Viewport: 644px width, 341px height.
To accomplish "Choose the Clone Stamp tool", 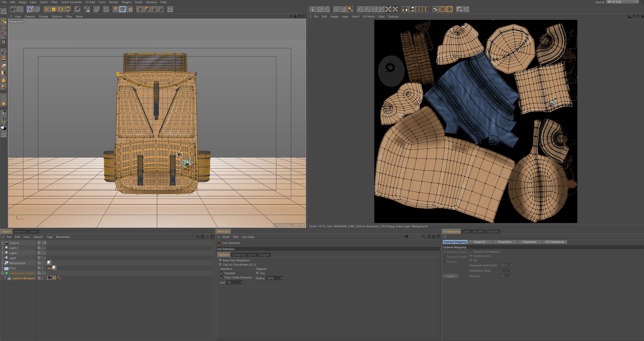I will [4, 58].
